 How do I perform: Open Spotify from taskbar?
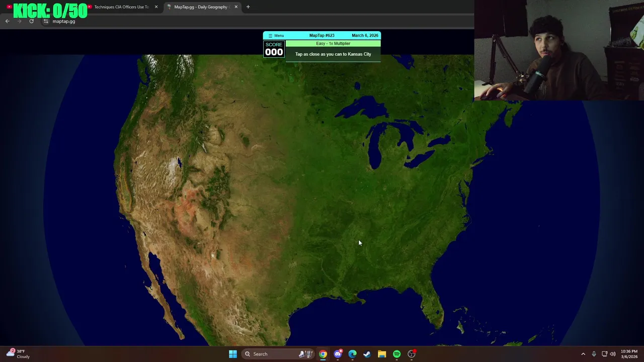tap(396, 354)
